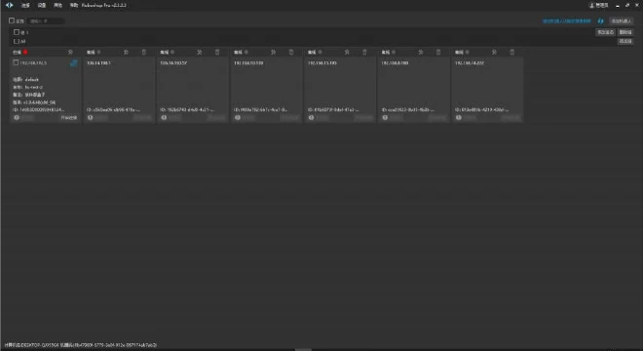644x352 pixels.
Task: Click the add group button below delete group
Action: (x=625, y=41)
